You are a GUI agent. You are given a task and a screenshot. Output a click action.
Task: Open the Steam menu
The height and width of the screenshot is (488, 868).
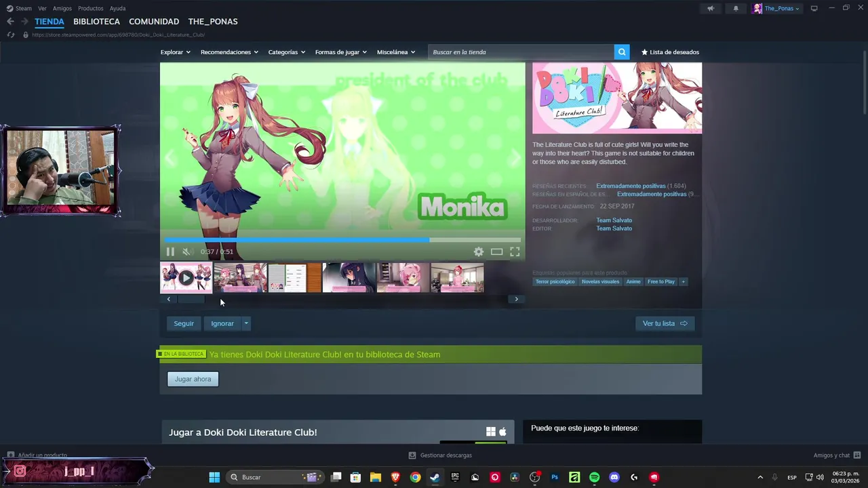pos(19,8)
